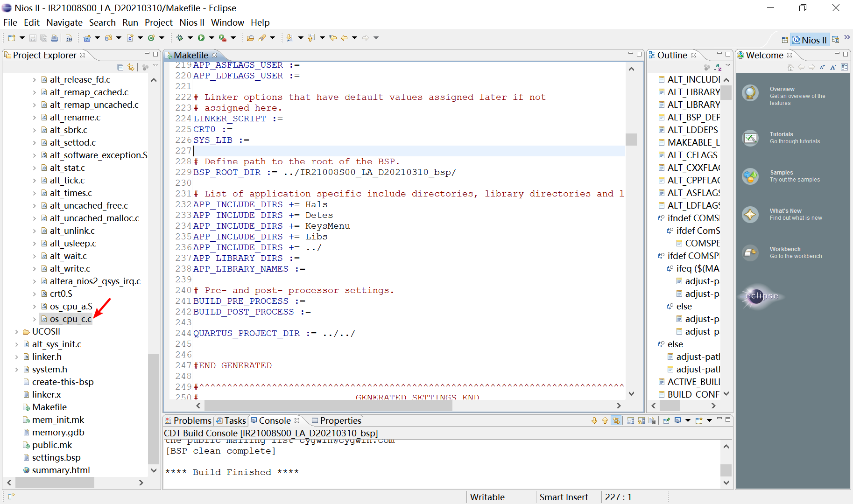Click the Next Annotation icon
Viewport: 853px width, 504px height.
tap(290, 38)
